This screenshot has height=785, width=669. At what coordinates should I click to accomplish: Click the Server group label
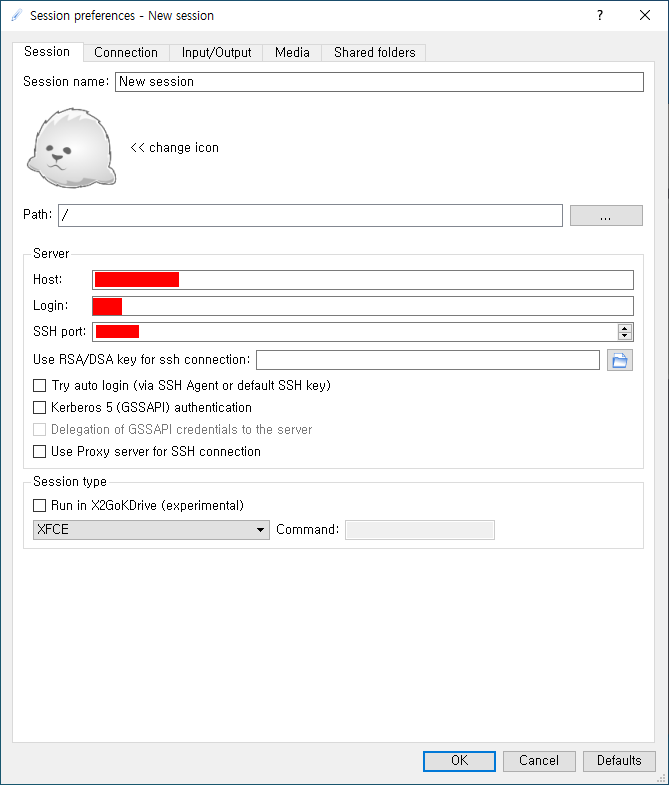51,254
